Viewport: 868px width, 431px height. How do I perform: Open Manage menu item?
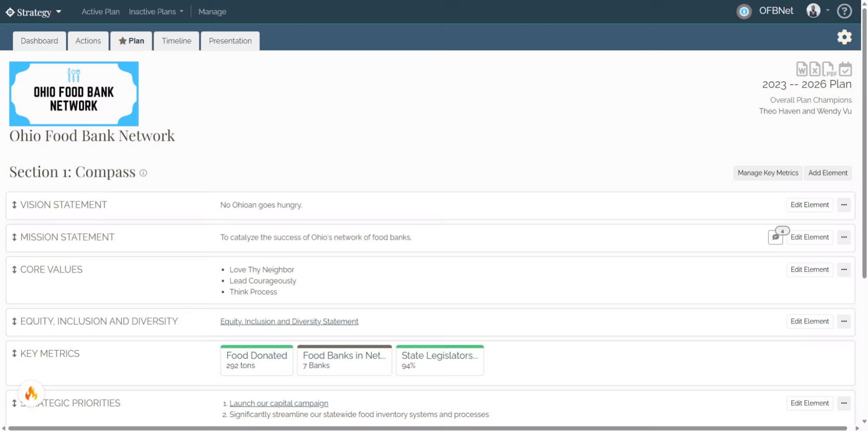(x=212, y=12)
